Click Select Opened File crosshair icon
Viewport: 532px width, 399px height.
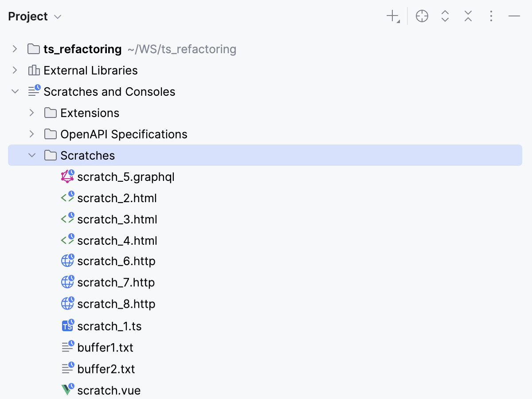422,17
